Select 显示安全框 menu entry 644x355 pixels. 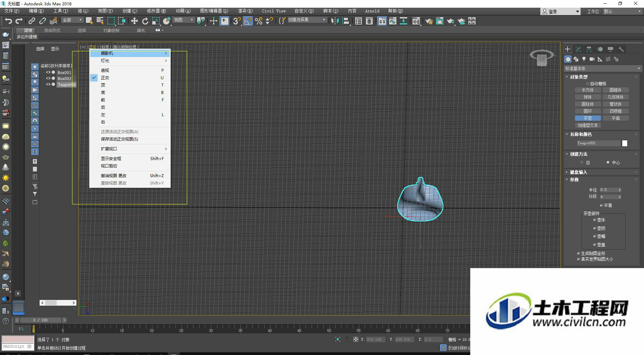pyautogui.click(x=130, y=159)
